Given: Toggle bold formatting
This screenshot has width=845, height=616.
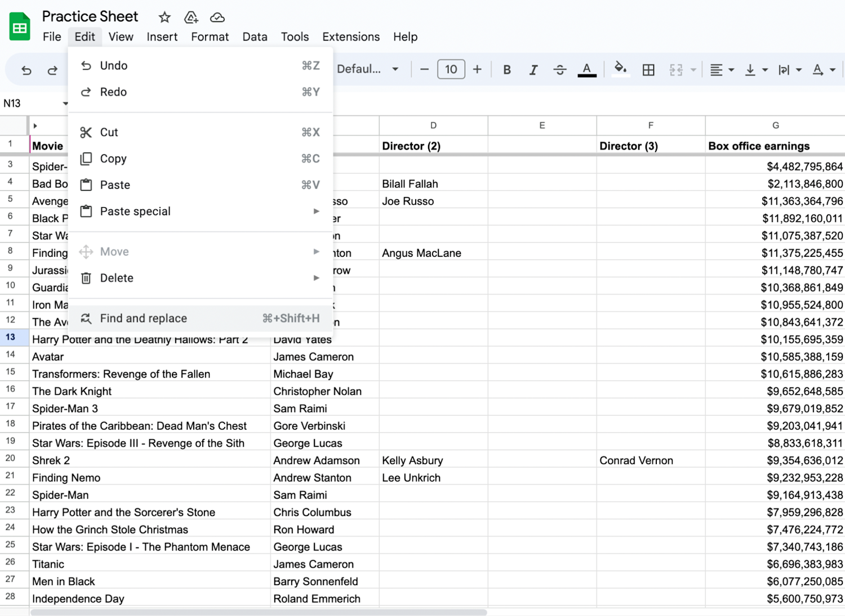Looking at the screenshot, I should 507,70.
